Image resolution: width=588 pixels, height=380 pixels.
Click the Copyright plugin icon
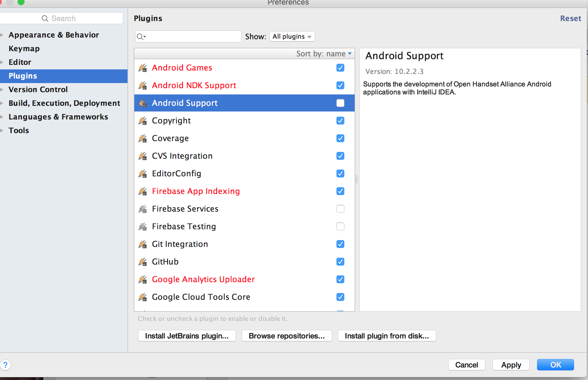[x=143, y=121]
